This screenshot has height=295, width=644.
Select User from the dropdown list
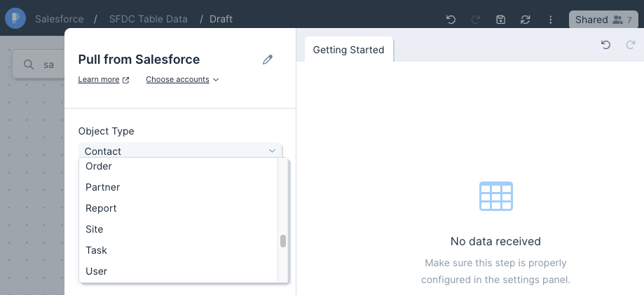click(178, 271)
